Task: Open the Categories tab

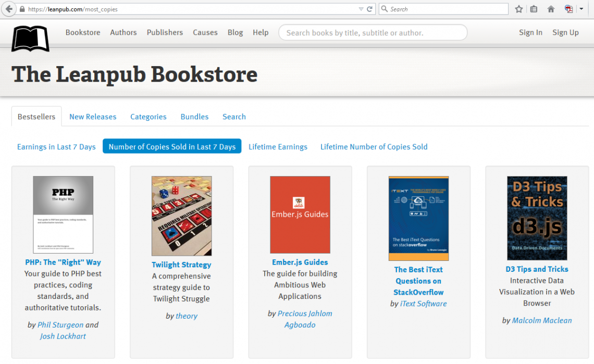Action: point(148,117)
